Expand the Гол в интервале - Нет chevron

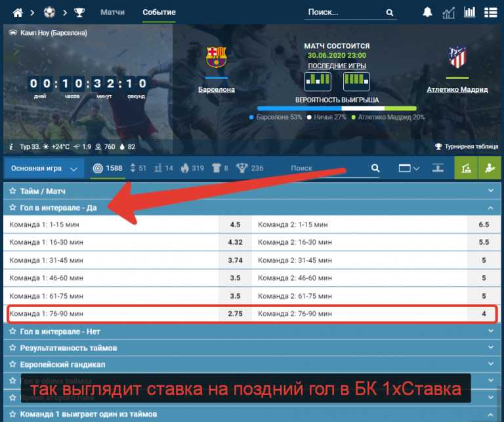coord(490,331)
